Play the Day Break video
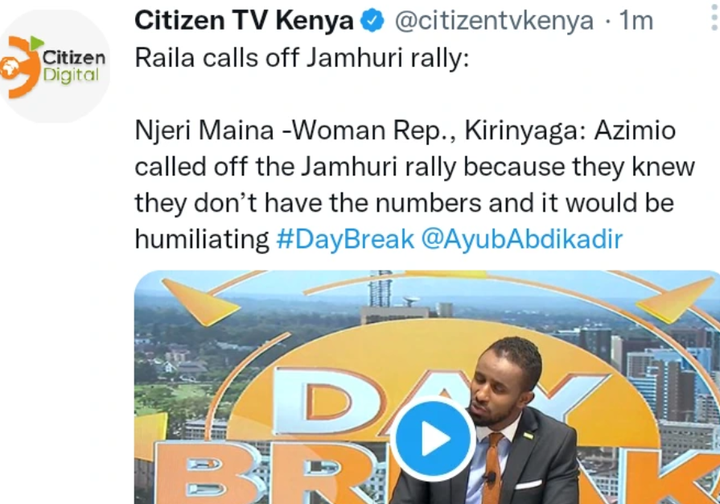The width and height of the screenshot is (720, 504). 434,438
